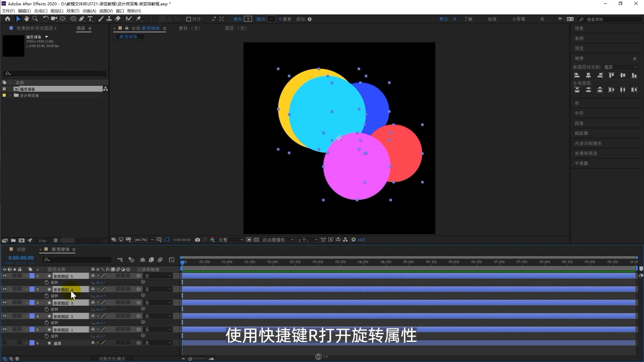Open the composition flowchart mini icon in timeline
644x362 pixels.
pyautogui.click(x=120, y=260)
